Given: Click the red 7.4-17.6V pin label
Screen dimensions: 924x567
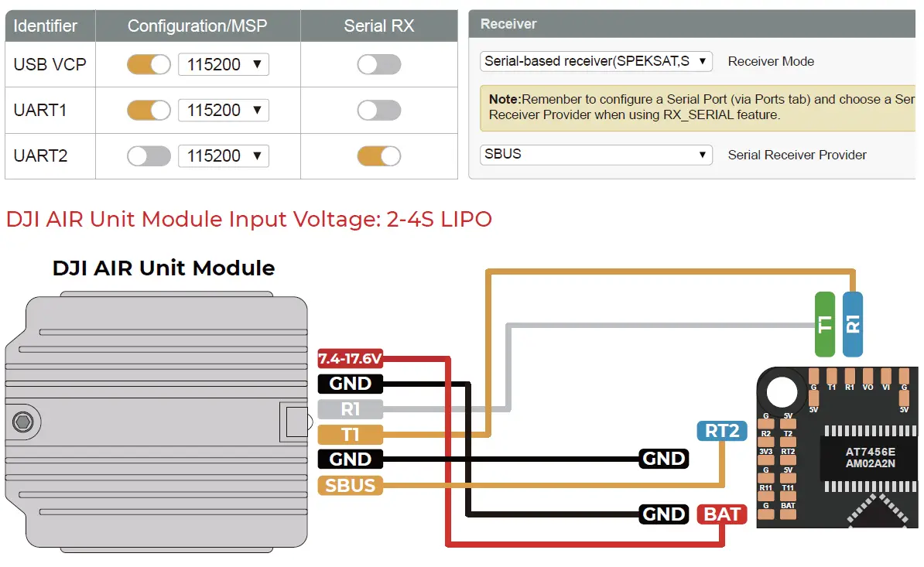Looking at the screenshot, I should pyautogui.click(x=350, y=358).
